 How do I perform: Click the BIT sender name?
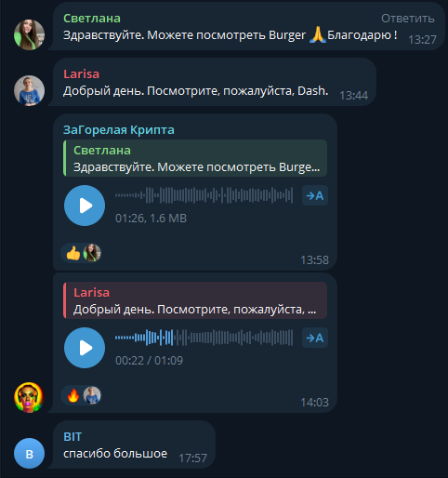(72, 437)
